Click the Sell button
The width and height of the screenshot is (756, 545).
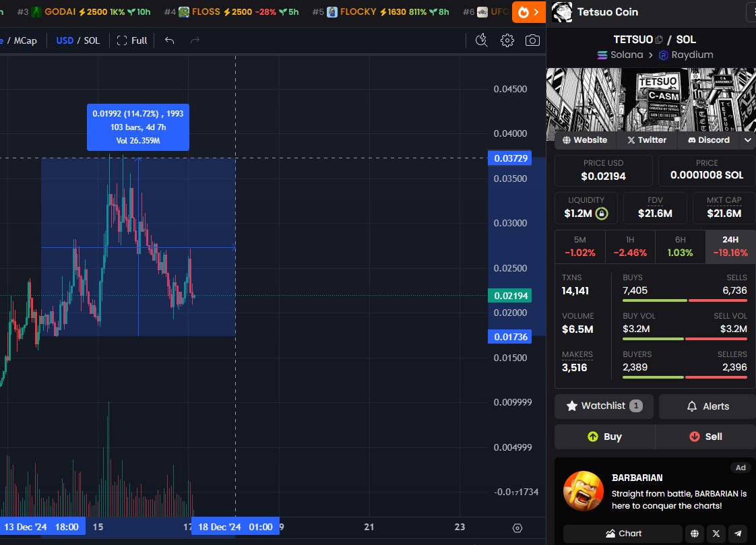(705, 437)
